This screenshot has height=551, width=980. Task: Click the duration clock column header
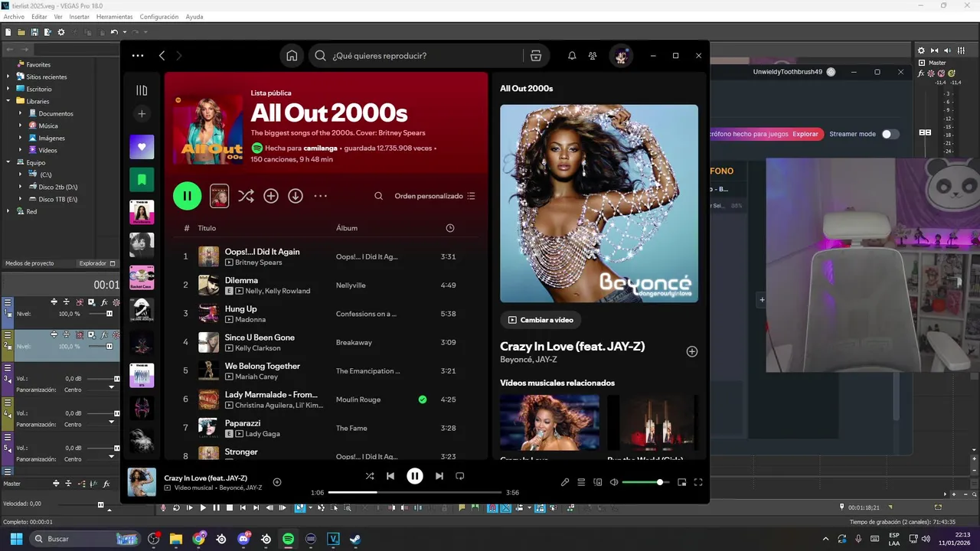pos(450,228)
